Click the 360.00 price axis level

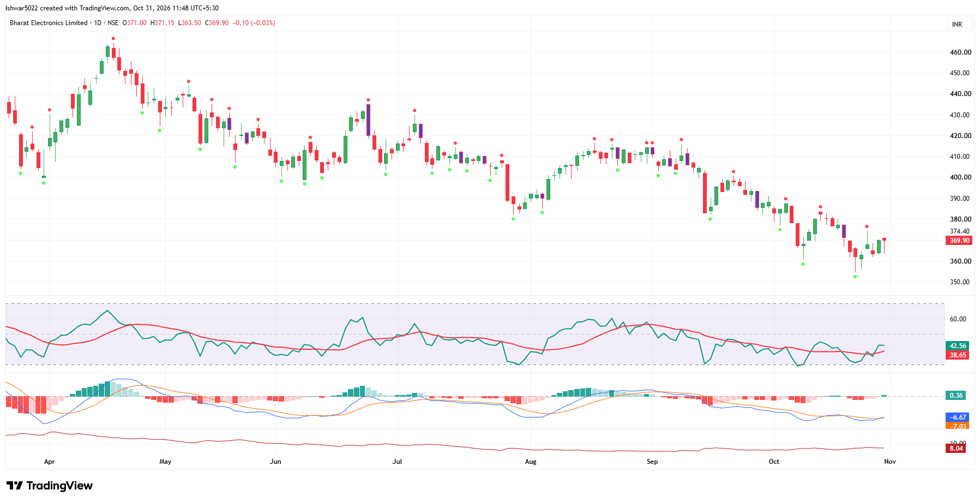(x=960, y=261)
